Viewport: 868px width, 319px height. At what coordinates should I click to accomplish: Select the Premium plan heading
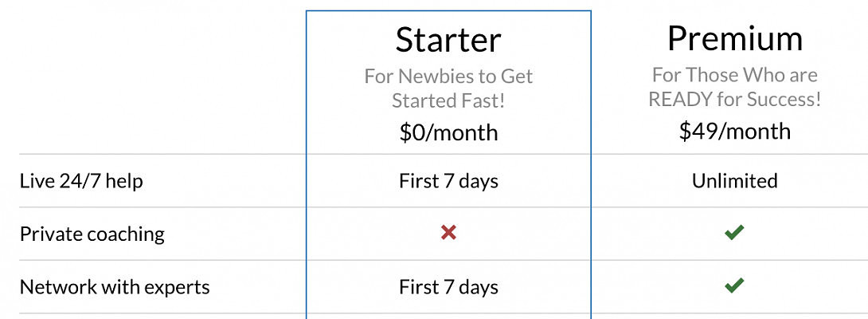click(734, 38)
